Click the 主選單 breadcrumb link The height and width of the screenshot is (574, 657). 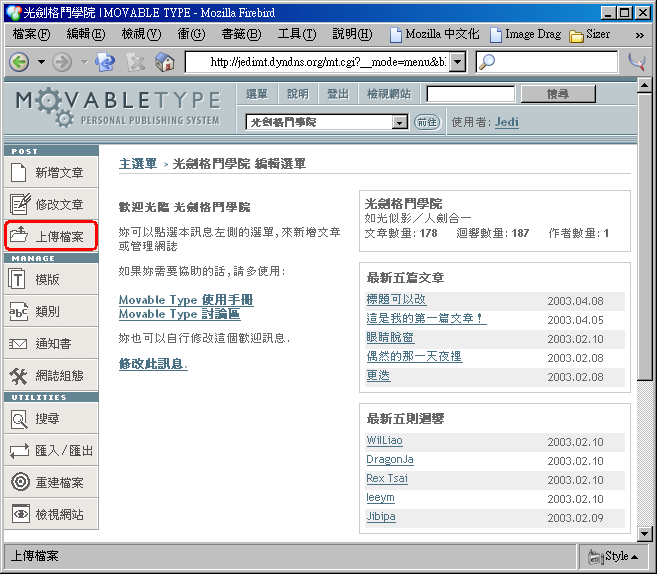pyautogui.click(x=138, y=163)
